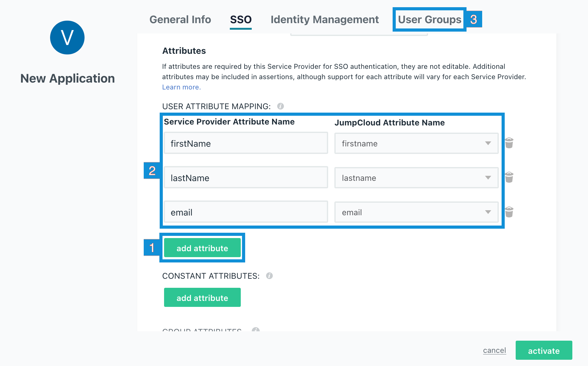Add a constant attribute
This screenshot has width=588, height=366.
tap(202, 297)
